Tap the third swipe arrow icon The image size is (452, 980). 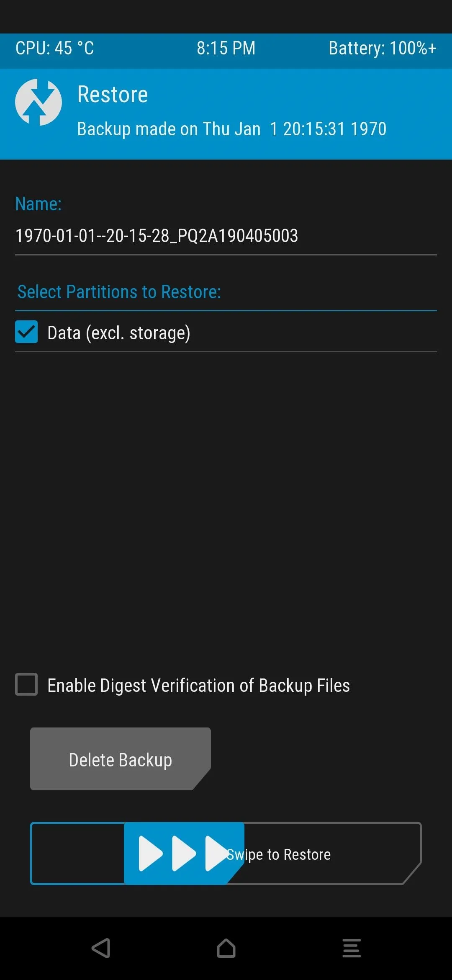point(217,854)
